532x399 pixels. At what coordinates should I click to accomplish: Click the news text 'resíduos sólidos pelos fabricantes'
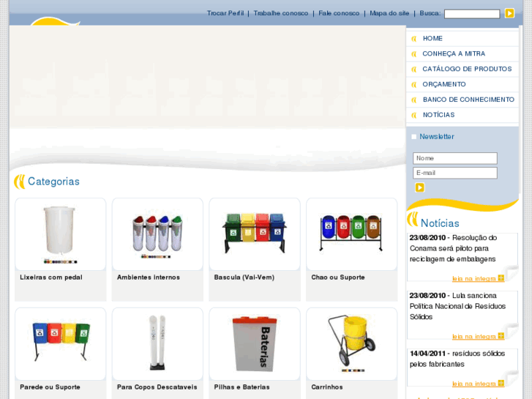click(x=457, y=359)
